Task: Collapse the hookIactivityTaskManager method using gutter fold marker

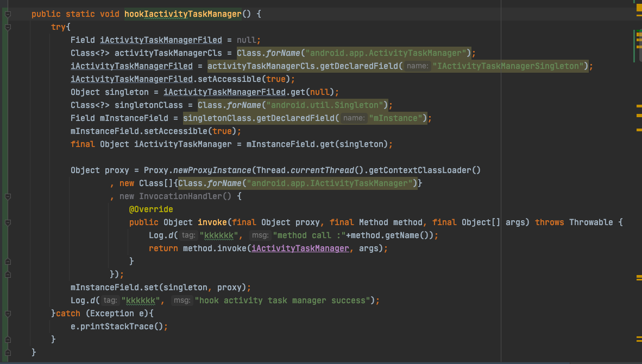Action: (8, 14)
